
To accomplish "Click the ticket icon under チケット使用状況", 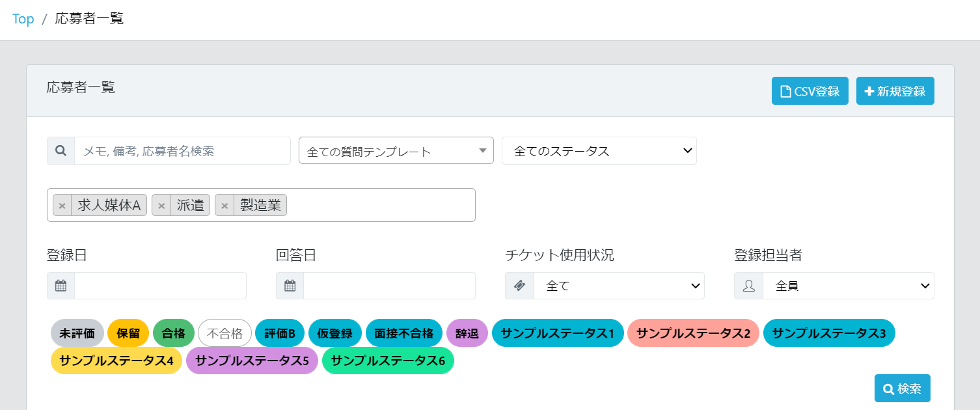I will [519, 286].
